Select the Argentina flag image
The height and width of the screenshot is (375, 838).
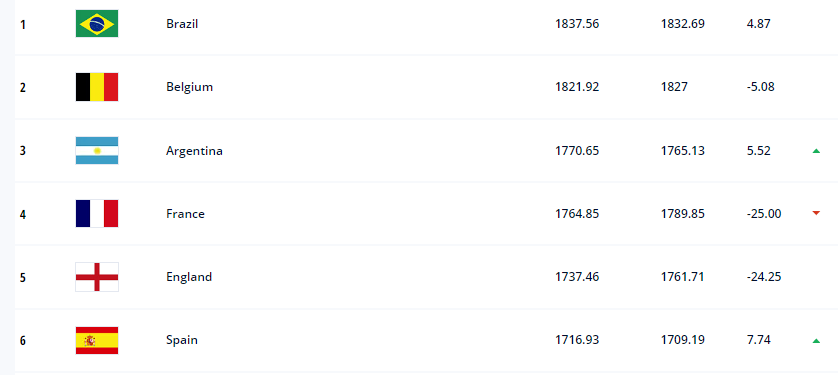tap(97, 151)
